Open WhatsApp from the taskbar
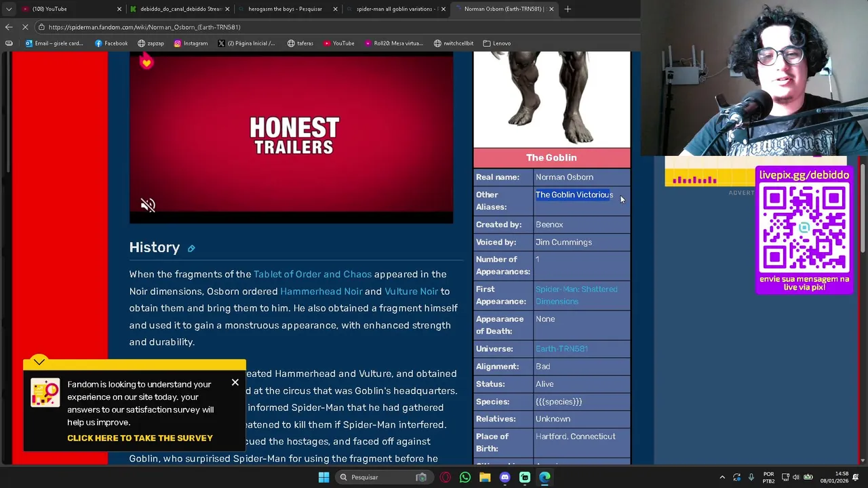The width and height of the screenshot is (868, 488). [x=465, y=477]
